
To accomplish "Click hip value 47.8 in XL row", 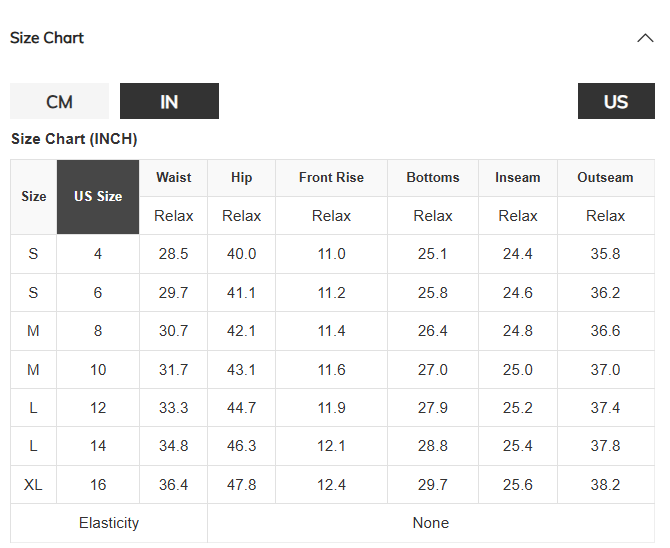I will 241,485.
